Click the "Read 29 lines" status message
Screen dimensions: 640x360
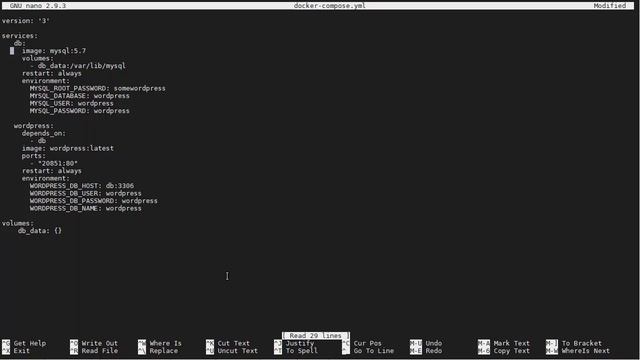(316, 336)
